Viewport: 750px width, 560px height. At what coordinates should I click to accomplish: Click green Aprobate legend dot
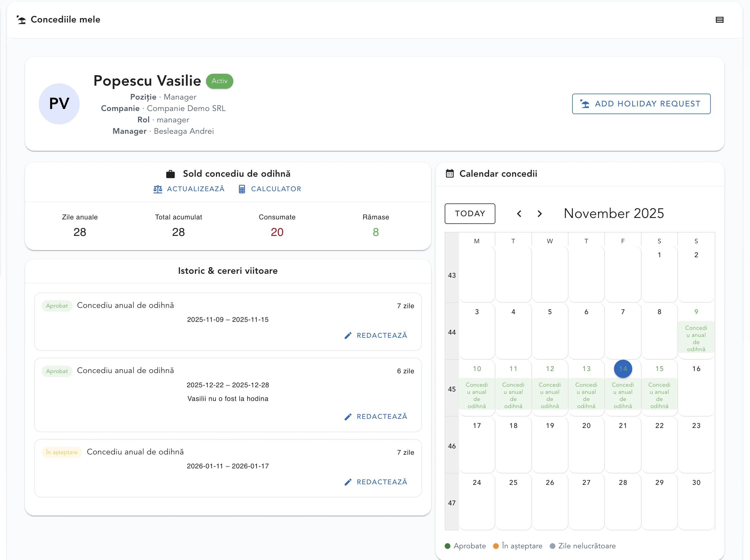(x=447, y=546)
